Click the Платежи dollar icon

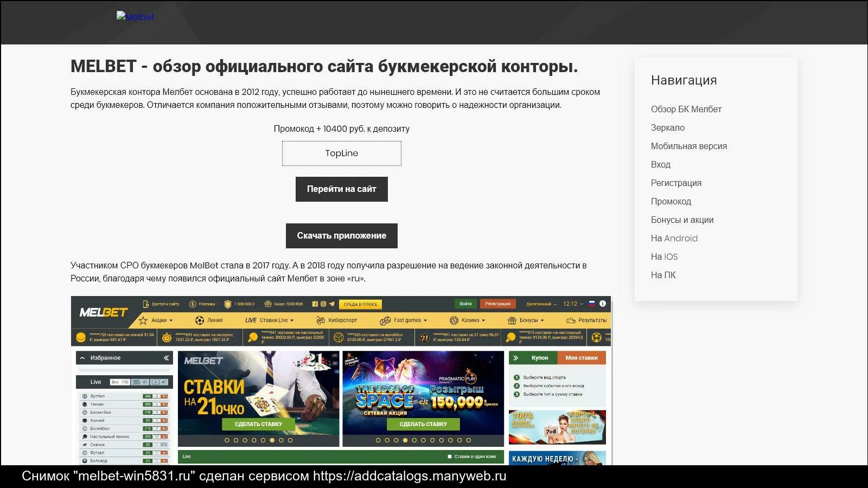pos(192,304)
